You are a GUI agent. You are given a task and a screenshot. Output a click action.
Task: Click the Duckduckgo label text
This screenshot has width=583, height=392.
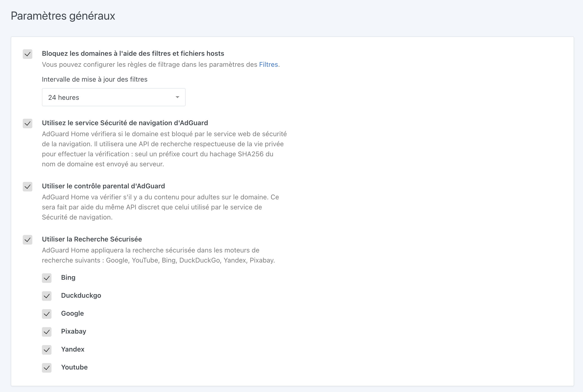tap(81, 296)
